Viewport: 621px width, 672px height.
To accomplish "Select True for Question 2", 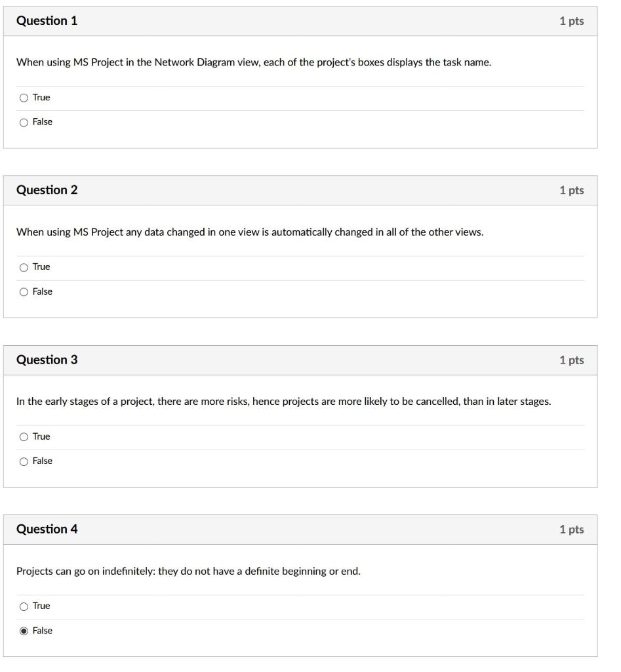I will [x=24, y=266].
